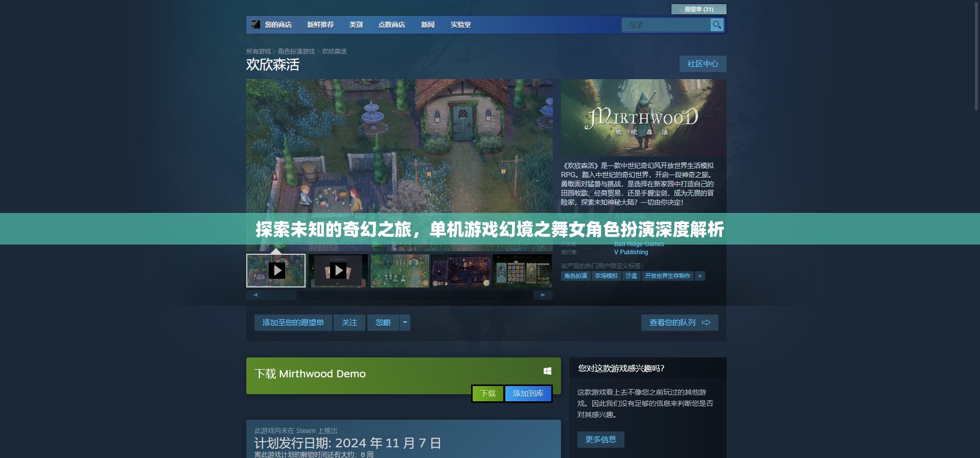
Task: Click the plus icon to add a tag
Action: [x=700, y=276]
